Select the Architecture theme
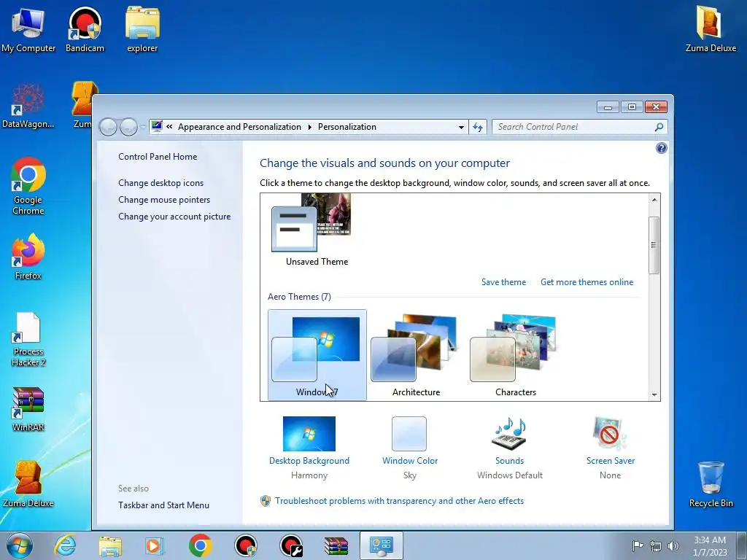This screenshot has width=747, height=560. point(416,355)
